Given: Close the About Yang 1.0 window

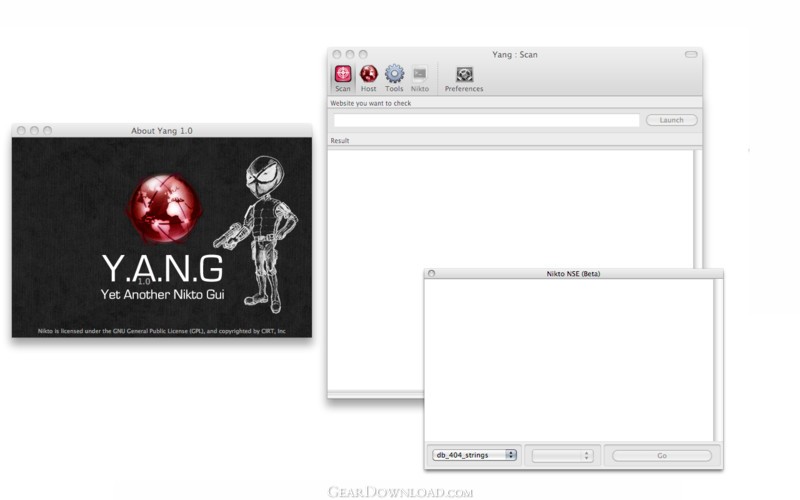Looking at the screenshot, I should click(x=21, y=131).
